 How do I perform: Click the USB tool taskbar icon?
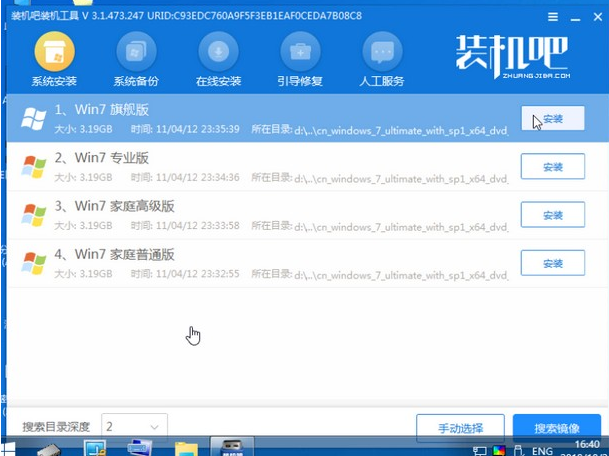pyautogui.click(x=232, y=447)
